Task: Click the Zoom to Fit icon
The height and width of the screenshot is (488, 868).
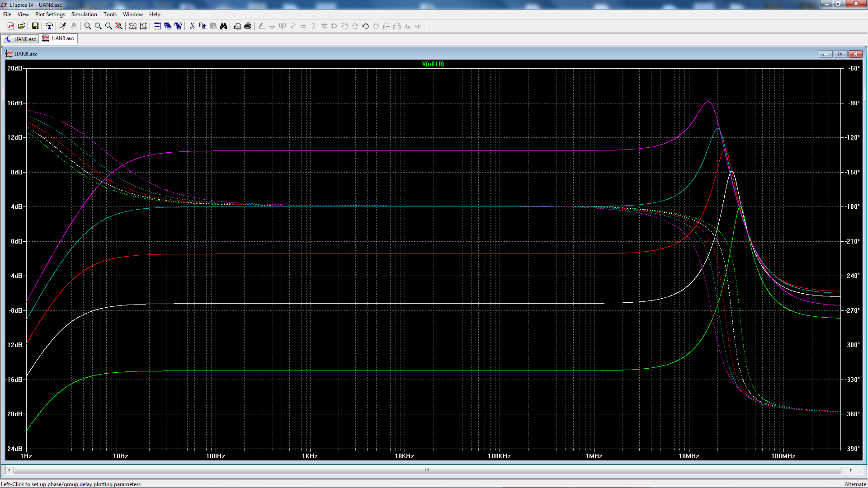Action: point(119,26)
